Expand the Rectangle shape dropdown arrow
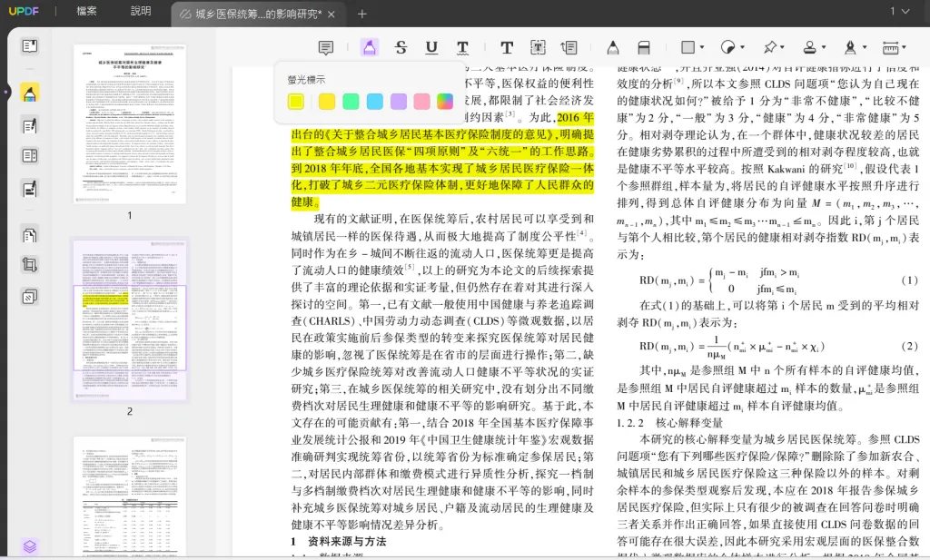Screen dimensions: 930x560 pos(702,47)
